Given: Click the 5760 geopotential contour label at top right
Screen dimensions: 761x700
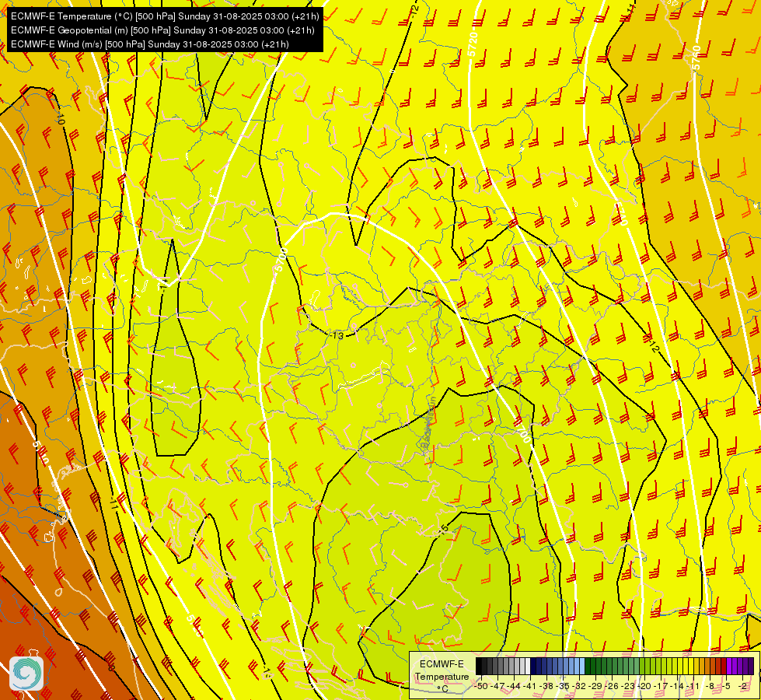Looking at the screenshot, I should (x=696, y=58).
